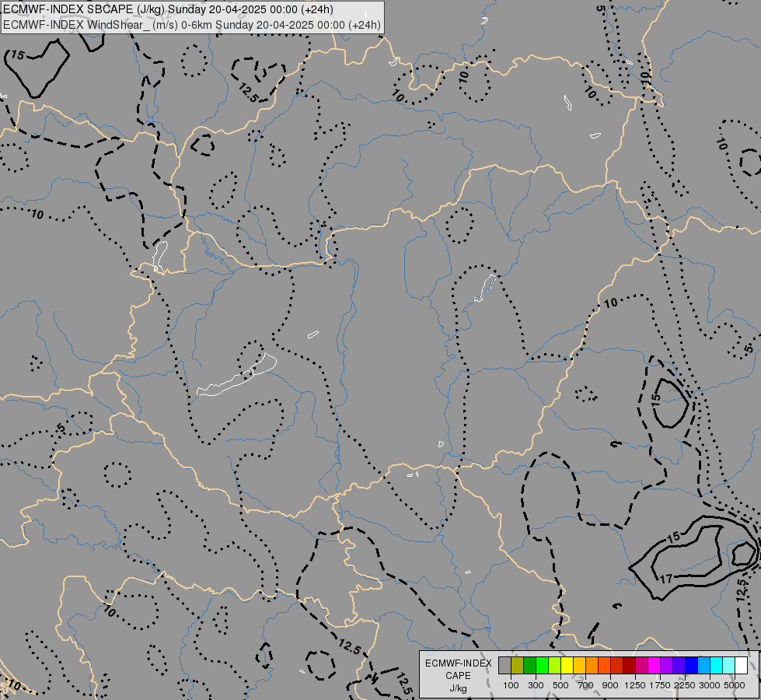Select the blue-violet legend swatch

pos(679,665)
